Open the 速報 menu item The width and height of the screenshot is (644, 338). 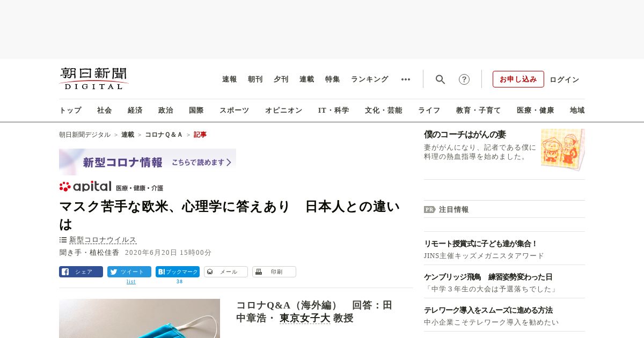(x=230, y=79)
